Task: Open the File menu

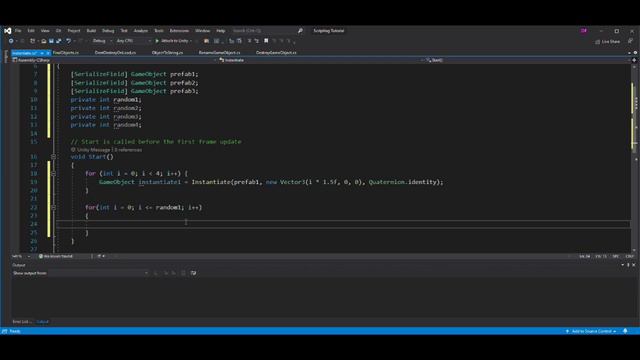Action: click(18, 31)
